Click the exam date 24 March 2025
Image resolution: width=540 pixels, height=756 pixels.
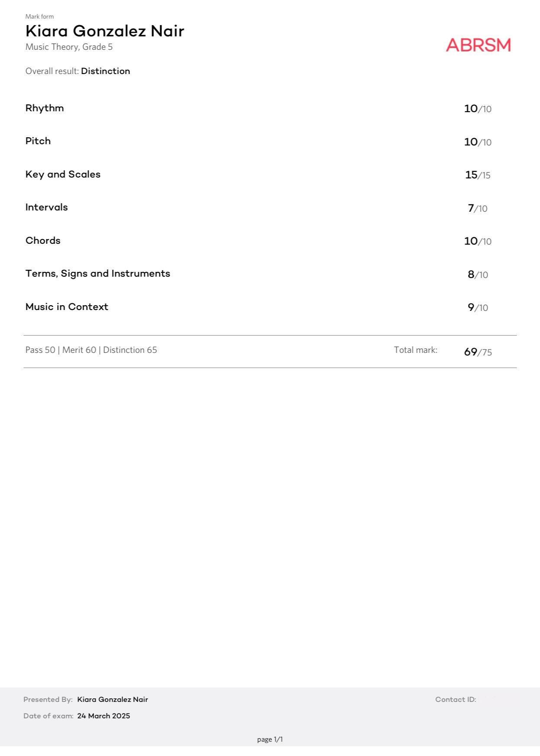[x=103, y=716]
